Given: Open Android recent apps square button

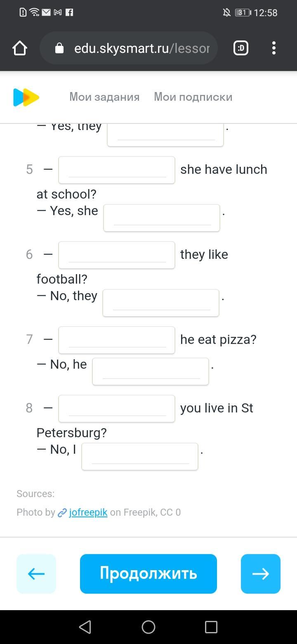Looking at the screenshot, I should (211, 627).
